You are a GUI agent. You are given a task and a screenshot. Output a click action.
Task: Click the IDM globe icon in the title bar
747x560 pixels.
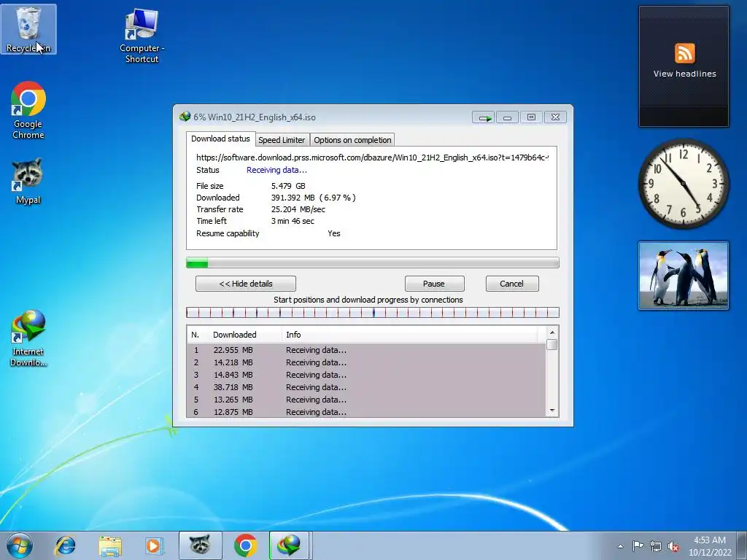185,117
